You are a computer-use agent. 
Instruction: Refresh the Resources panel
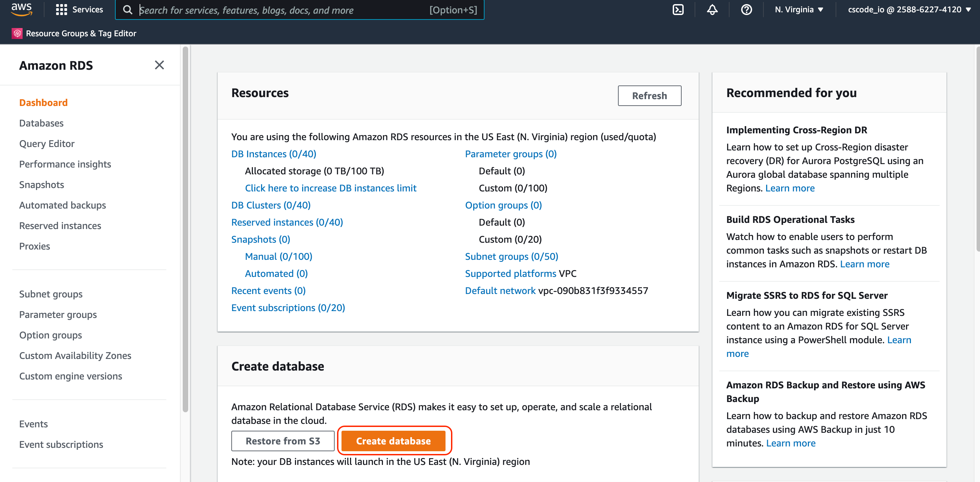coord(649,95)
